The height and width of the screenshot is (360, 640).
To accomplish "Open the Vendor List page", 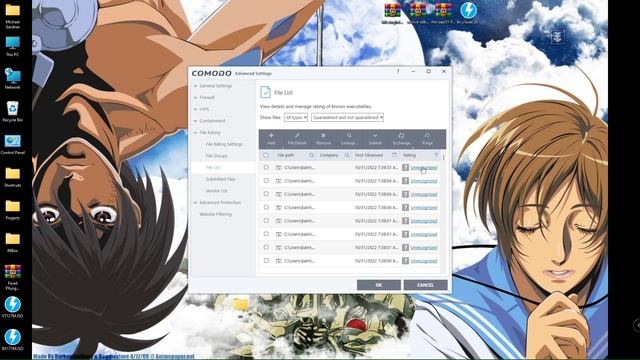I will click(x=216, y=191).
